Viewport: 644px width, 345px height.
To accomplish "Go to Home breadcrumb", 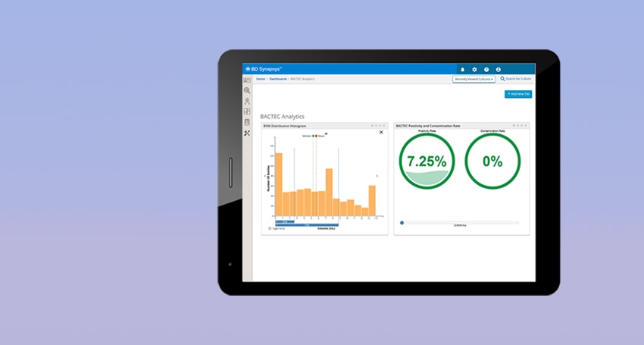I will click(x=261, y=79).
